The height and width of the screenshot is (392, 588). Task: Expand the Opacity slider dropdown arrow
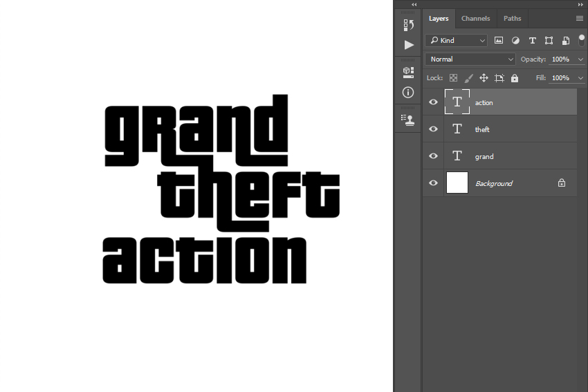pos(580,59)
